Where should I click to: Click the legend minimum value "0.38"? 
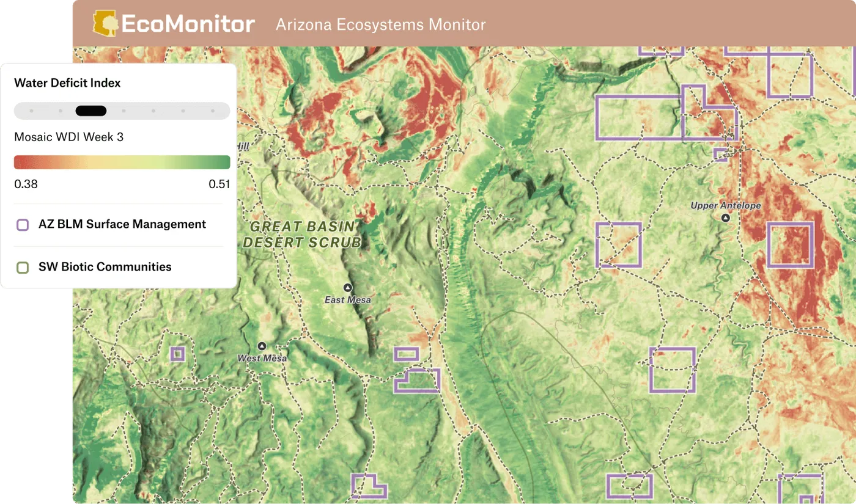click(x=26, y=184)
